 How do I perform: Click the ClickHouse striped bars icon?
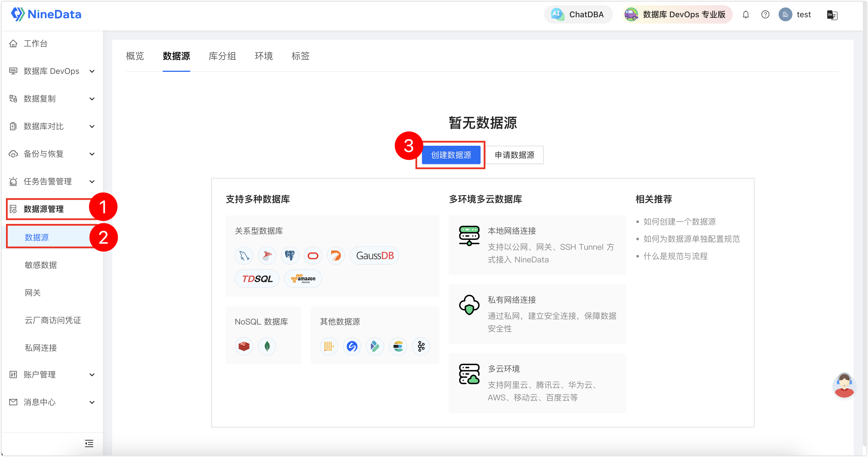(x=329, y=346)
